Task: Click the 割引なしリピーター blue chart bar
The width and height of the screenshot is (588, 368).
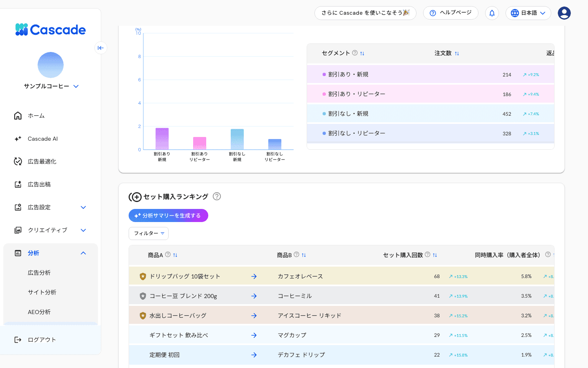Action: (x=275, y=144)
